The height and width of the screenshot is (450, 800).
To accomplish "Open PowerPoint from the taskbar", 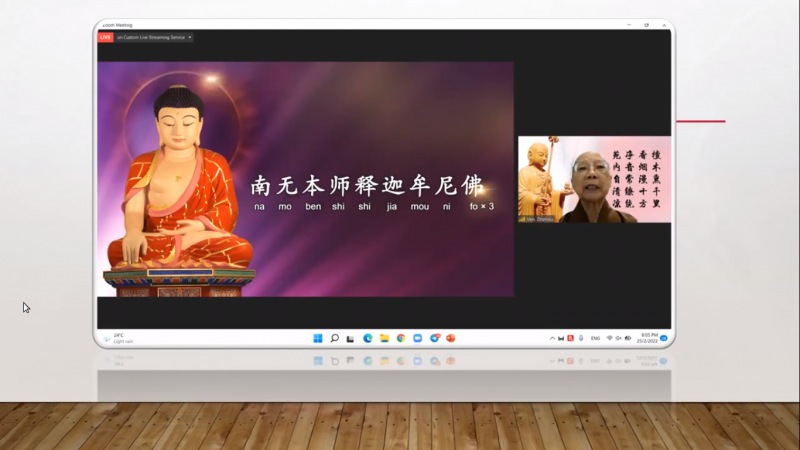I will tap(451, 338).
